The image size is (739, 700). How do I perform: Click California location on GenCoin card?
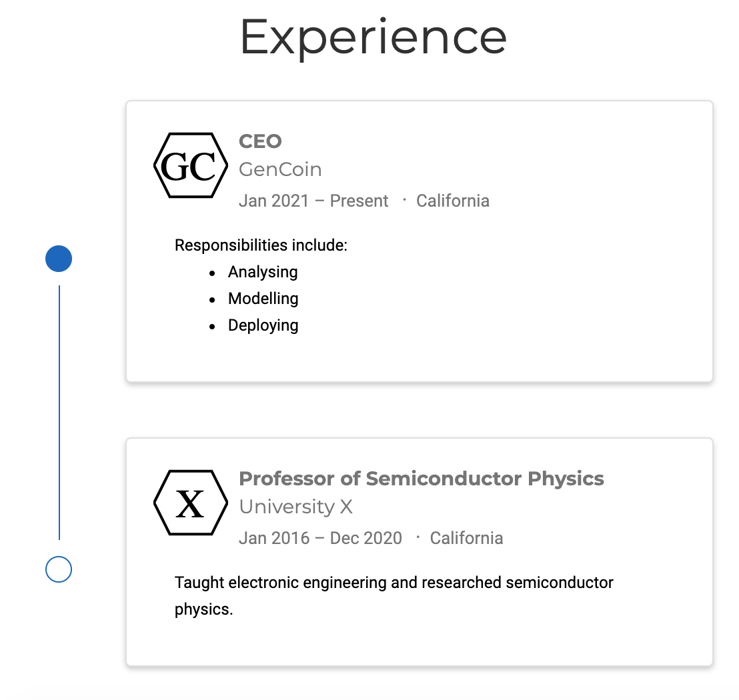pos(452,201)
